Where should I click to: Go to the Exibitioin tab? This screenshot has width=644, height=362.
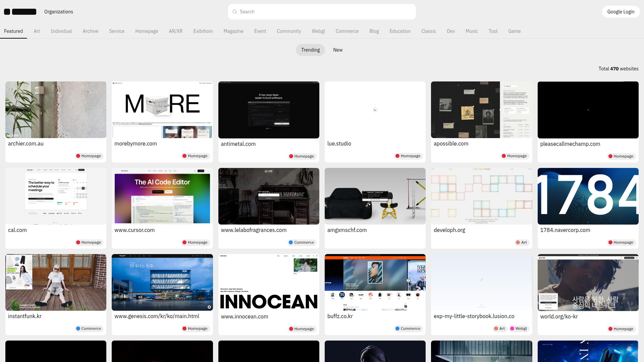coord(203,31)
